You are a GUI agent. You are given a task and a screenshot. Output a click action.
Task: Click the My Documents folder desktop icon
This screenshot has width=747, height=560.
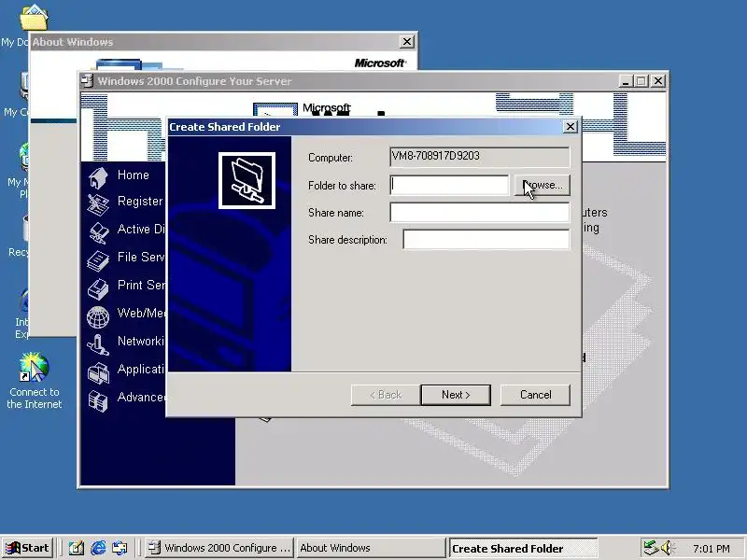[34, 17]
